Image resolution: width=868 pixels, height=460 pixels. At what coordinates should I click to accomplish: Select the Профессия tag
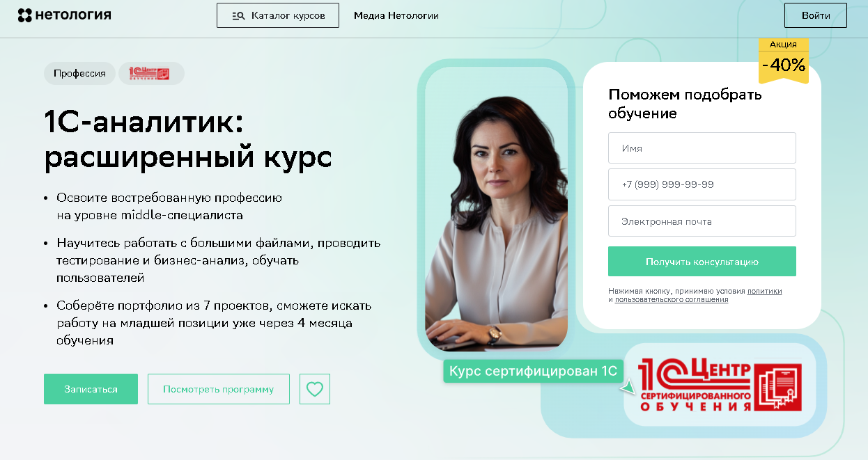(79, 73)
